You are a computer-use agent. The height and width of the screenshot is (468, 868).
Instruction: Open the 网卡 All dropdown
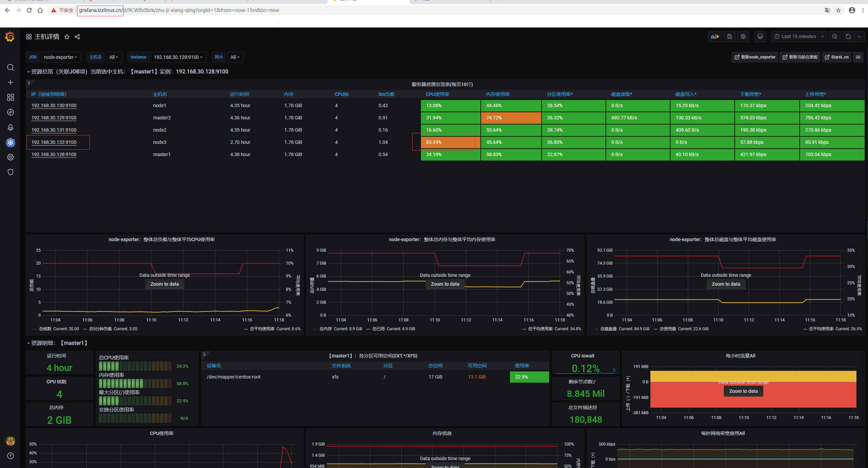click(x=235, y=57)
